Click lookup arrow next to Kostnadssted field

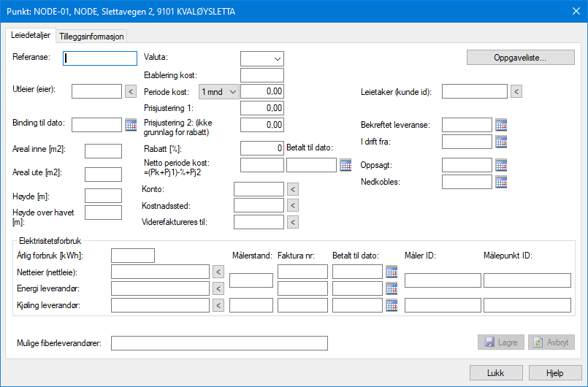pos(293,205)
